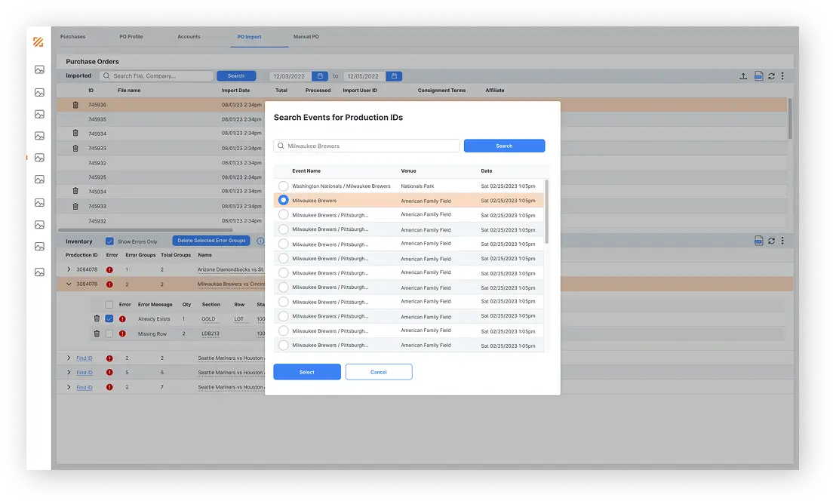Delete purchase order 745936 via trash icon
This screenshot has width=833, height=504.
pyautogui.click(x=75, y=105)
